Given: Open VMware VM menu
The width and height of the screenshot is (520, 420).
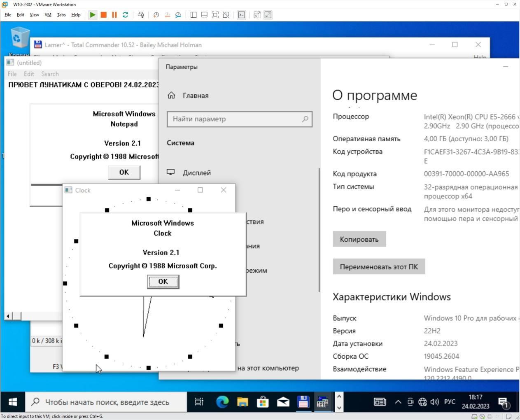Looking at the screenshot, I should [x=48, y=15].
